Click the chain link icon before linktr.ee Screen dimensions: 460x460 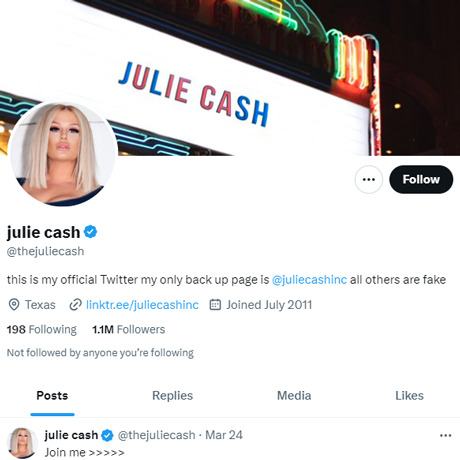(x=75, y=305)
